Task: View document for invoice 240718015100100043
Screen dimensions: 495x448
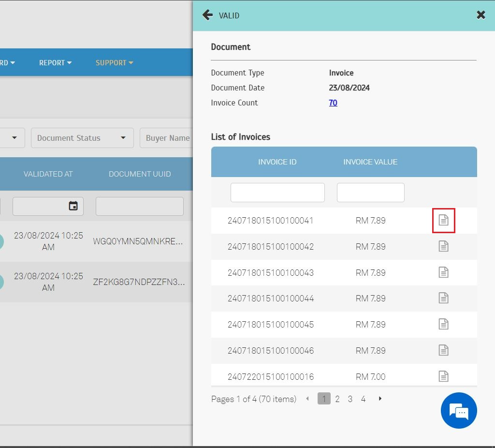Action: pyautogui.click(x=443, y=273)
